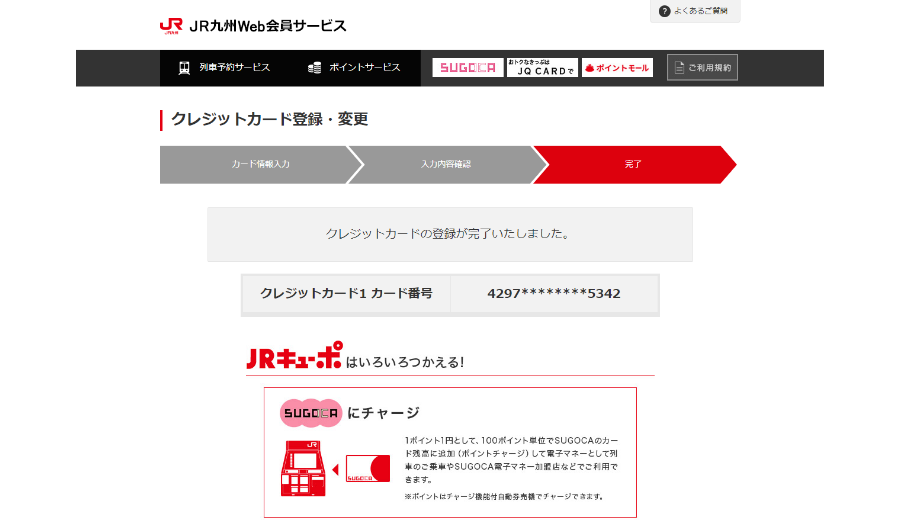Open the ポイントモール banner
Viewport: 900px width, 520px height.
(617, 67)
